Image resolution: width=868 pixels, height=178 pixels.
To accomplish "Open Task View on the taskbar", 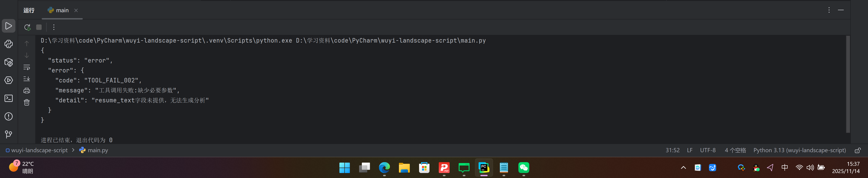I will (x=364, y=168).
